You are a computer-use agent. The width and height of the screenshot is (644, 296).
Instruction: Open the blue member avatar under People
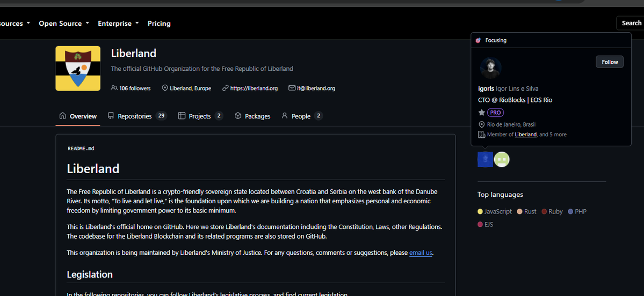(x=485, y=159)
